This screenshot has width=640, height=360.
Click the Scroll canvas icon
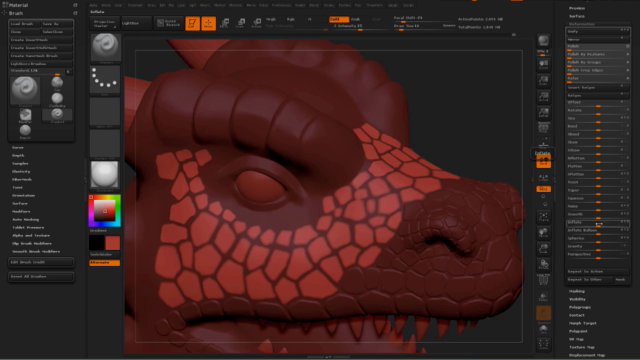coord(543,64)
